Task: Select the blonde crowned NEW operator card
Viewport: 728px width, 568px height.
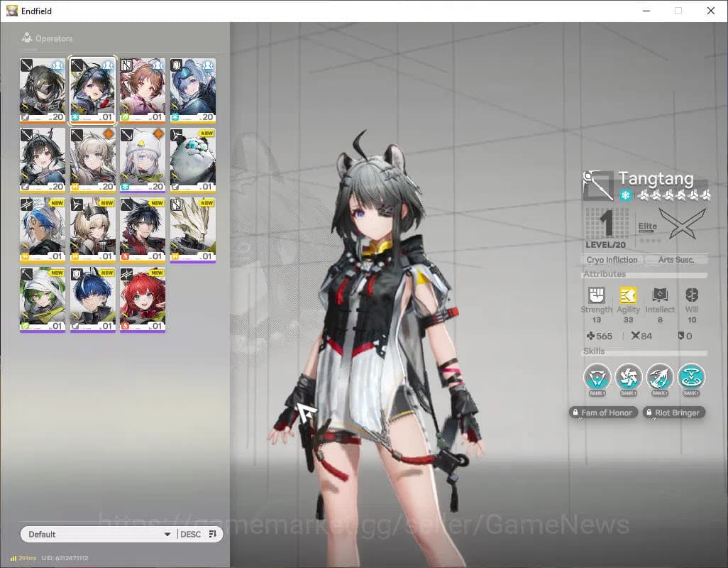Action: (x=92, y=230)
